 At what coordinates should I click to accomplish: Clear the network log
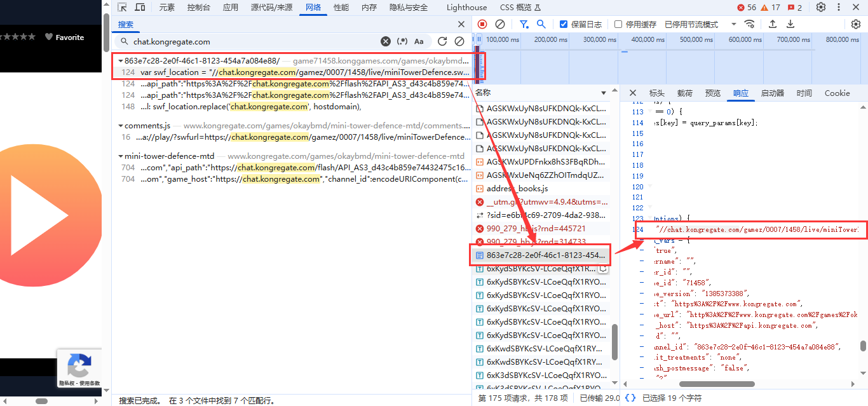pos(500,24)
